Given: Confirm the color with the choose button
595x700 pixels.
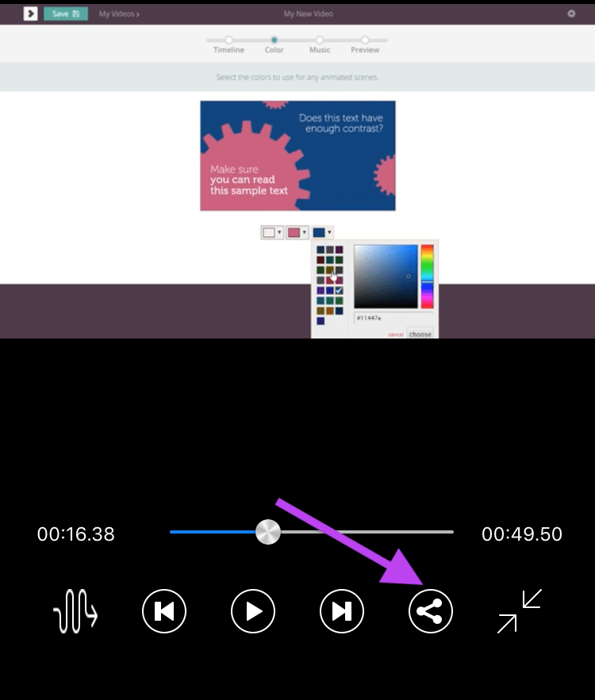Looking at the screenshot, I should point(420,334).
